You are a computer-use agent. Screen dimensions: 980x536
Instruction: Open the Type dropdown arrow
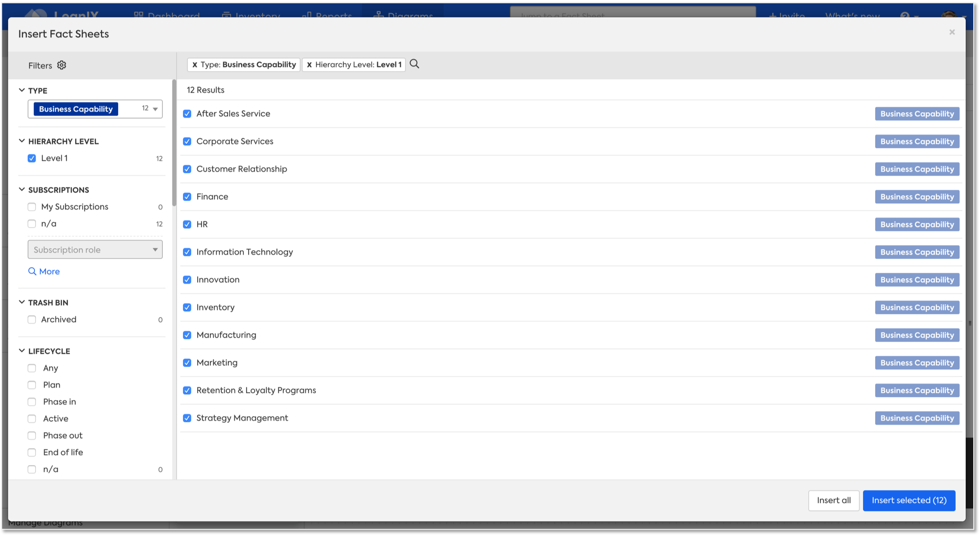[155, 109]
